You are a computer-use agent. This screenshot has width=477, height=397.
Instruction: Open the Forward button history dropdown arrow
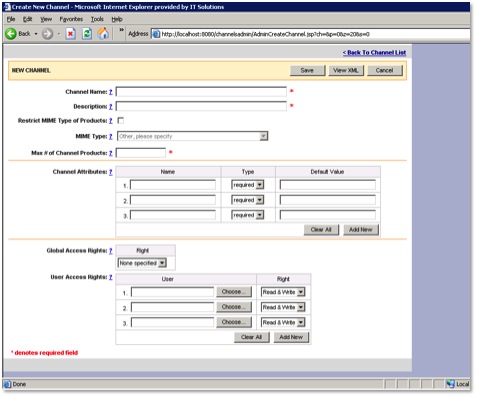pos(59,34)
